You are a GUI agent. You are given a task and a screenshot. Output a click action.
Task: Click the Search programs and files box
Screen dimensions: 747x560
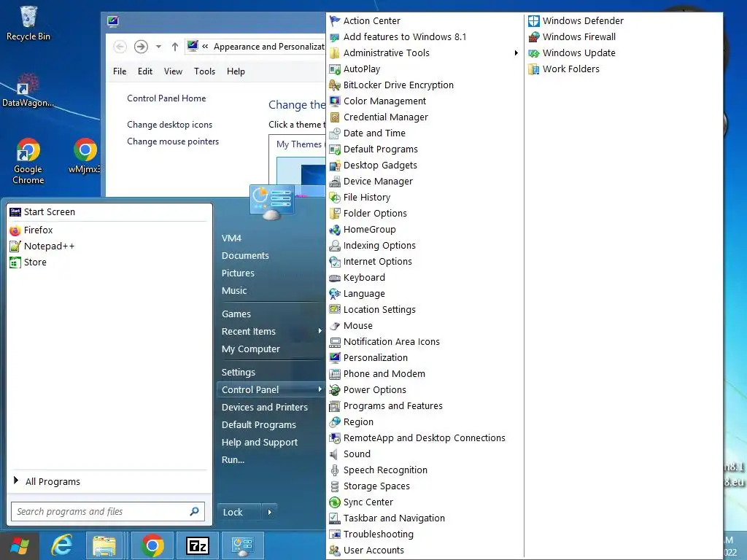pyautogui.click(x=108, y=512)
